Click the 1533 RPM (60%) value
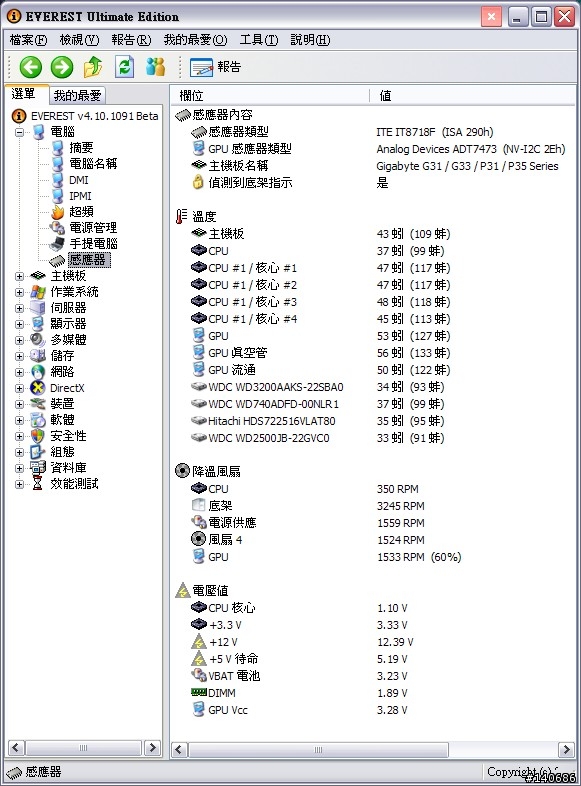 [419, 557]
